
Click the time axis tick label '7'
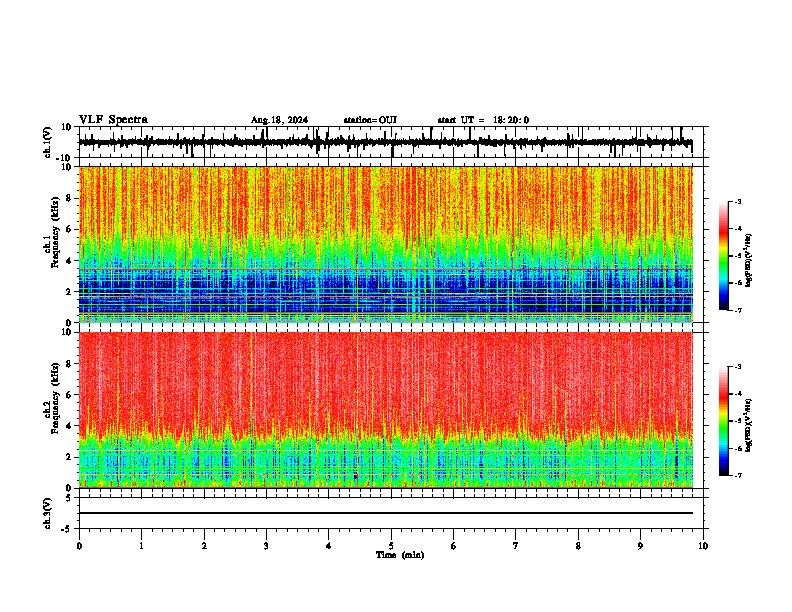516,546
